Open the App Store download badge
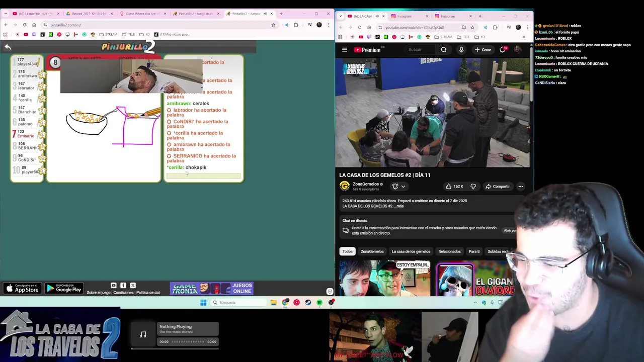Viewport: 644px width, 362px height. (22, 289)
